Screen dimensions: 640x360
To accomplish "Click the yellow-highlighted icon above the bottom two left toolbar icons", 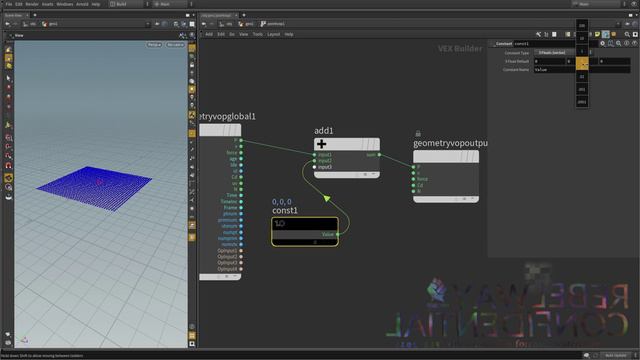I will 9,178.
